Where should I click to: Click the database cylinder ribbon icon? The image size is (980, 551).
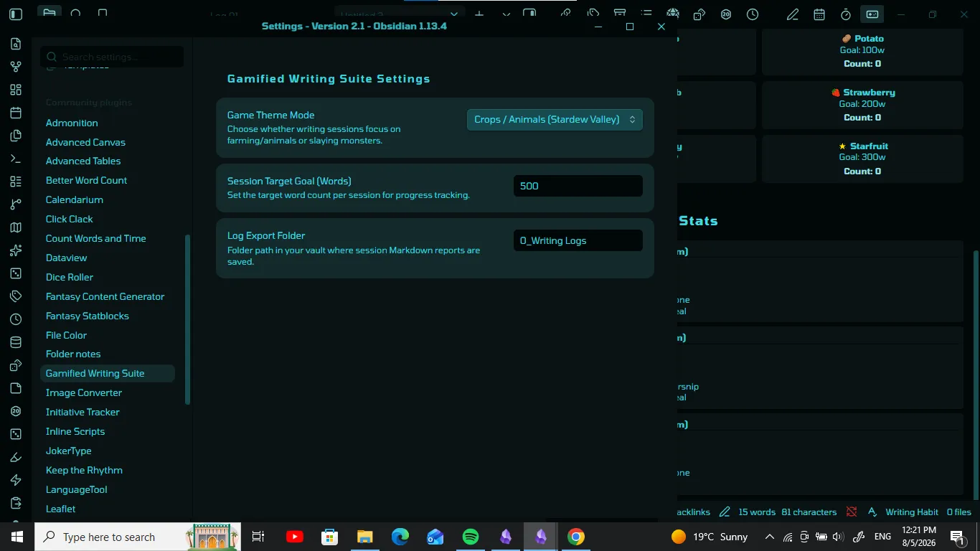(15, 342)
